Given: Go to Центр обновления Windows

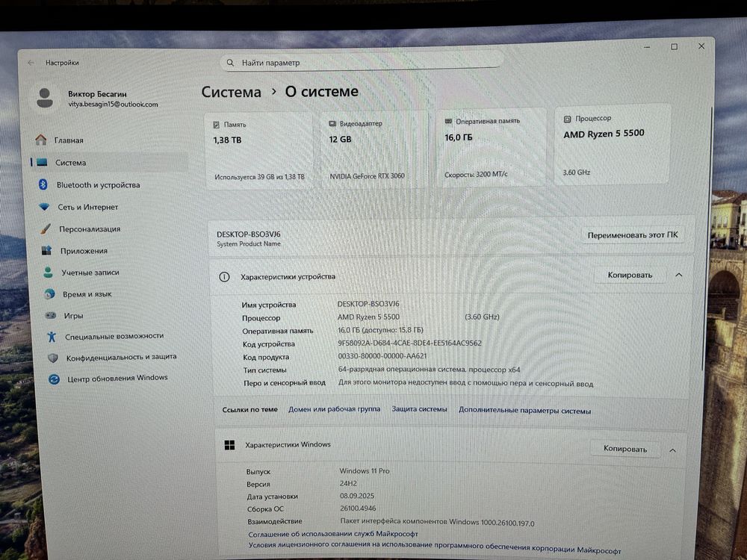Looking at the screenshot, I should (x=117, y=379).
